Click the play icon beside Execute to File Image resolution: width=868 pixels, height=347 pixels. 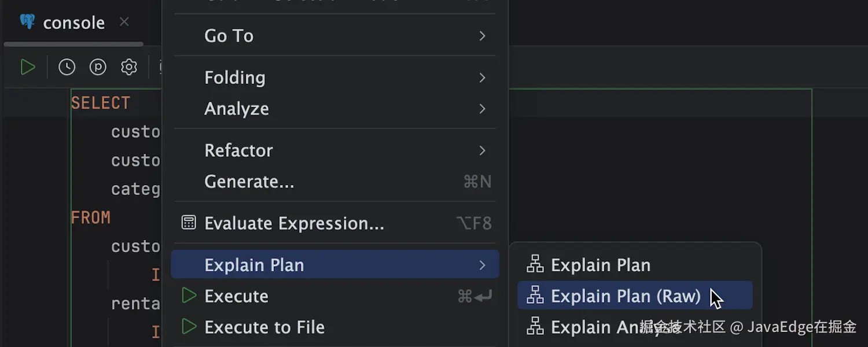pyautogui.click(x=189, y=327)
